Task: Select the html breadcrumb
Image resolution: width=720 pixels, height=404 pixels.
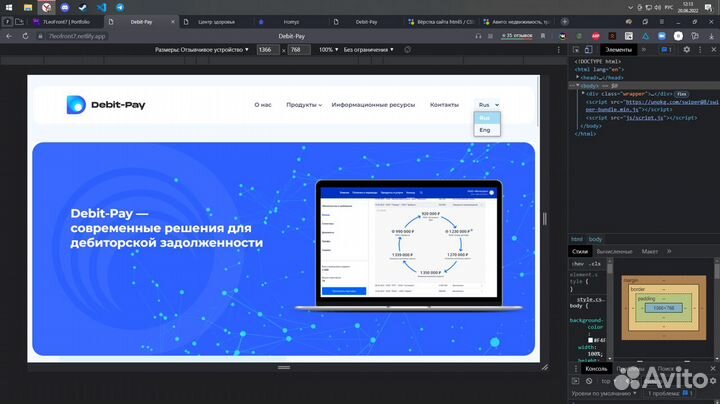Action: point(577,239)
